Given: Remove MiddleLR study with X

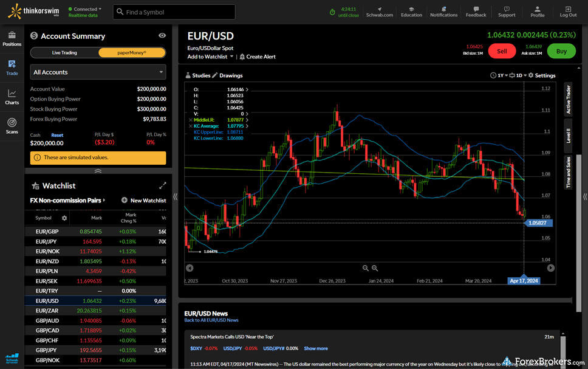Looking at the screenshot, I should (x=191, y=120).
